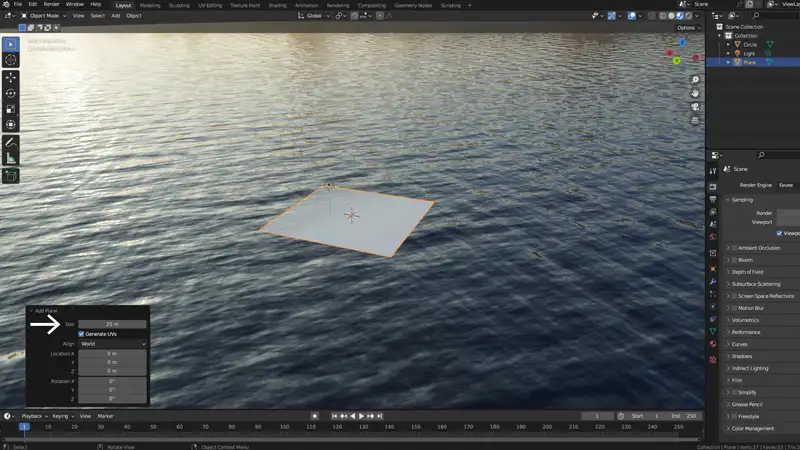This screenshot has height=450, width=800.
Task: Switch to the Sculpting workspace tab
Action: point(180,5)
